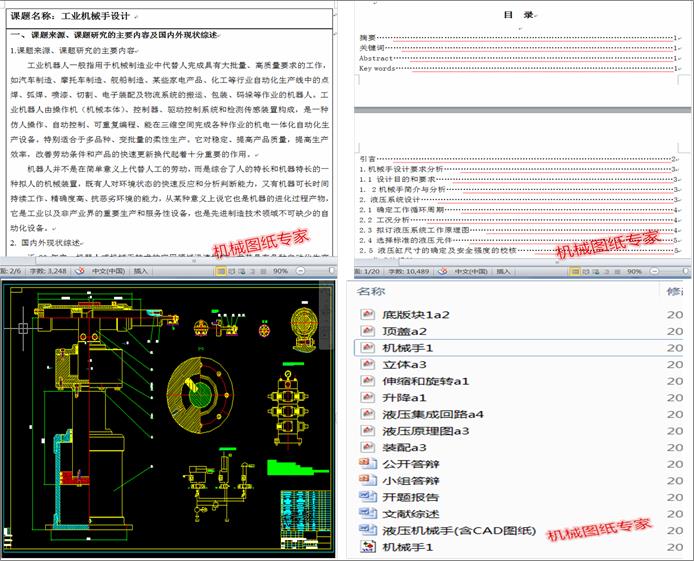
Task: Click the 开题报告 Word document icon
Action: point(367,497)
